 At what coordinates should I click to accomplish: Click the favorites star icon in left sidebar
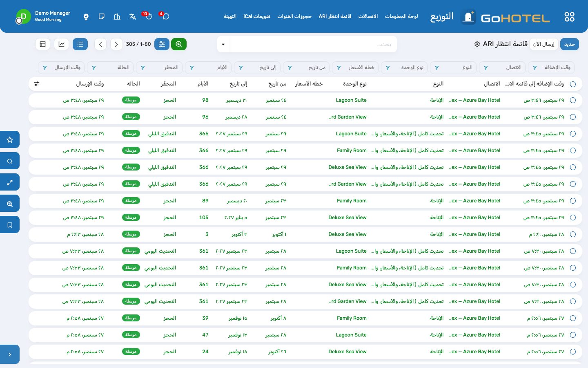tap(10, 140)
